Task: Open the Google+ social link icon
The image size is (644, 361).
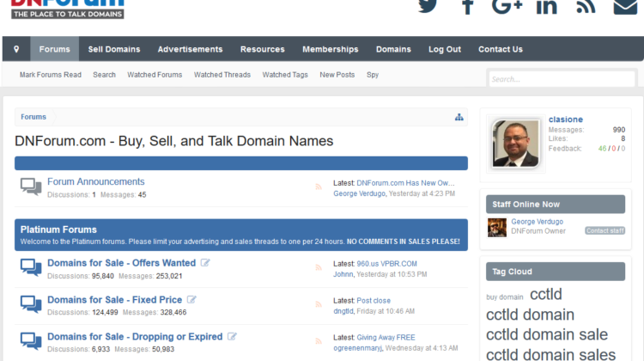Action: click(507, 6)
